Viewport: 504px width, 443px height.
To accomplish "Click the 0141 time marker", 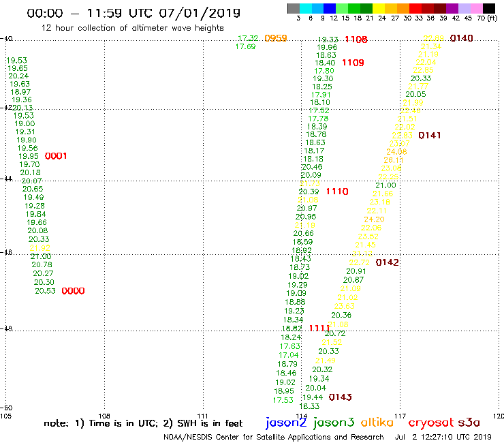I will coord(430,136).
